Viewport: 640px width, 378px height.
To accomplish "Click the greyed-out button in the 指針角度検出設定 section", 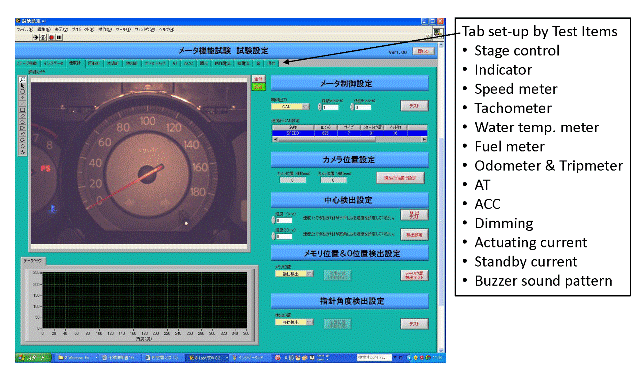I will point(337,324).
